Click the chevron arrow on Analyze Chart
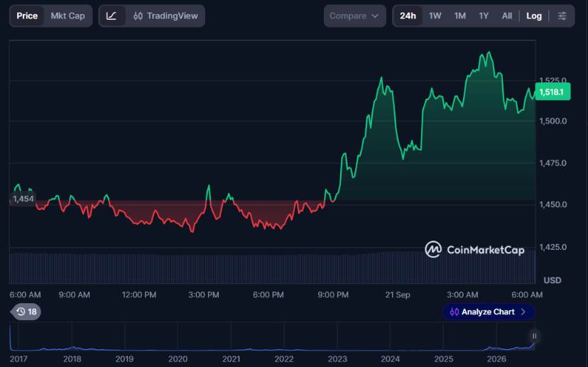Viewport: 588px width, 367px height. [x=523, y=312]
